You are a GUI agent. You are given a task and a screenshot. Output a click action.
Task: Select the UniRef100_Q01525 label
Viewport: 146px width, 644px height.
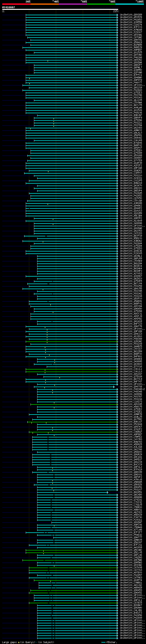[x=131, y=53]
